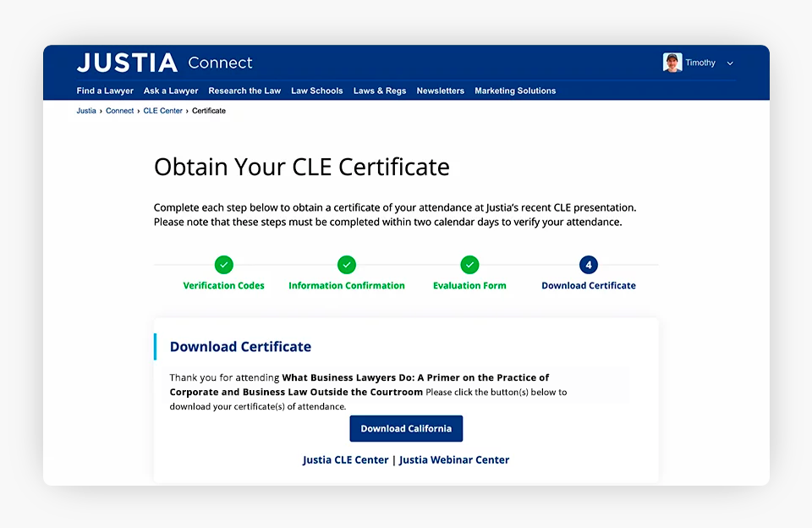The image size is (812, 528).
Task: Go to the Connect breadcrumb
Action: tap(119, 111)
